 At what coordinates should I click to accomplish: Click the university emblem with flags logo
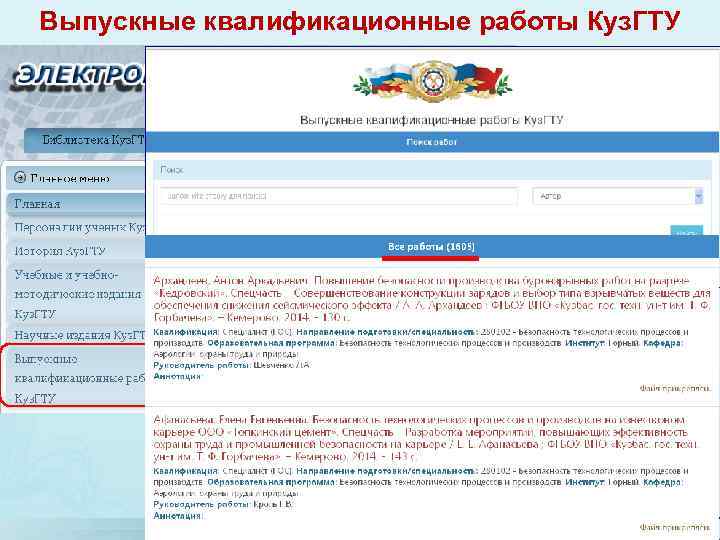tap(432, 82)
